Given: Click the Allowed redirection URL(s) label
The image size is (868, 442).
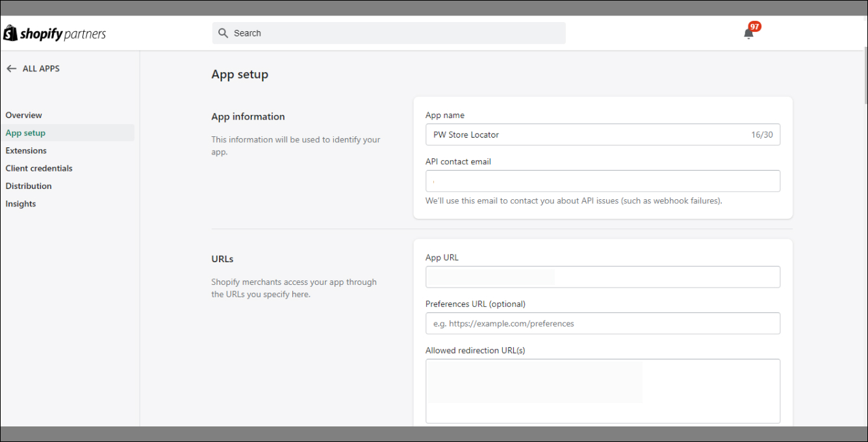Looking at the screenshot, I should click(x=476, y=350).
